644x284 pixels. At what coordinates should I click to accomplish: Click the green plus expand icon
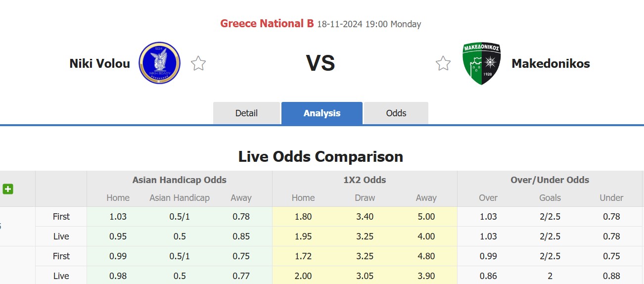tap(7, 189)
